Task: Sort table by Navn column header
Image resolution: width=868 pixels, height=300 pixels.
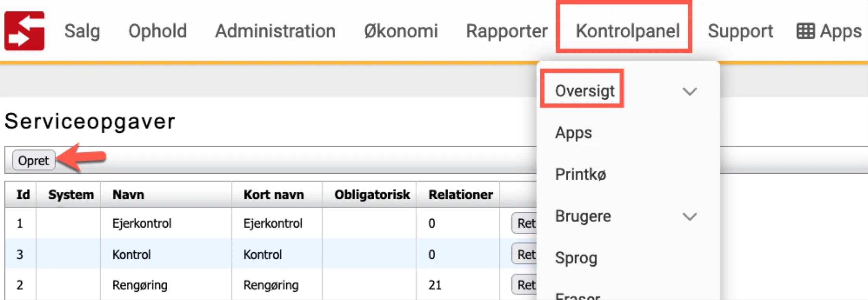Action: pos(128,194)
